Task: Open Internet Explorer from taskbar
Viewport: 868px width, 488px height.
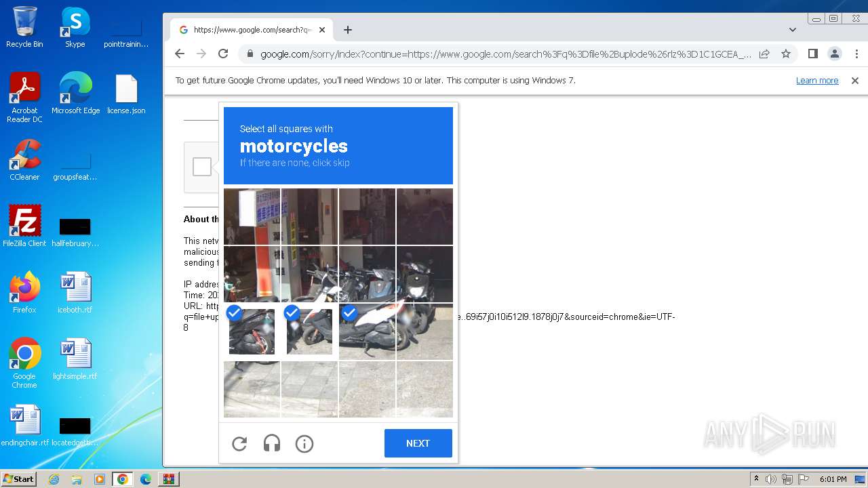Action: [x=54, y=479]
